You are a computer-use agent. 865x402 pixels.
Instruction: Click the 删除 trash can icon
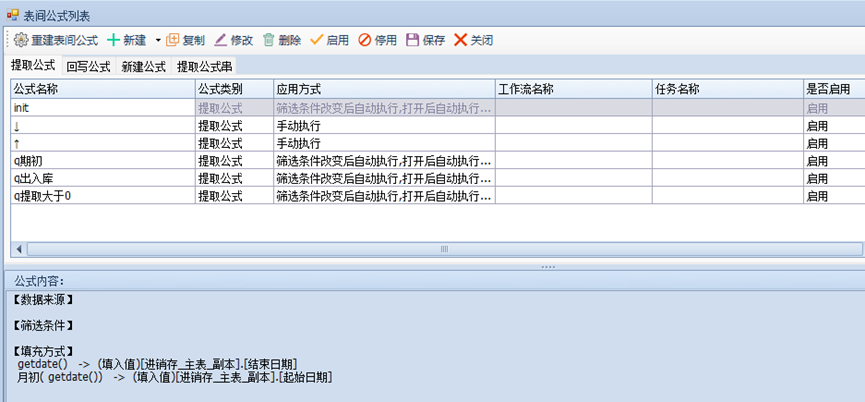tap(269, 40)
